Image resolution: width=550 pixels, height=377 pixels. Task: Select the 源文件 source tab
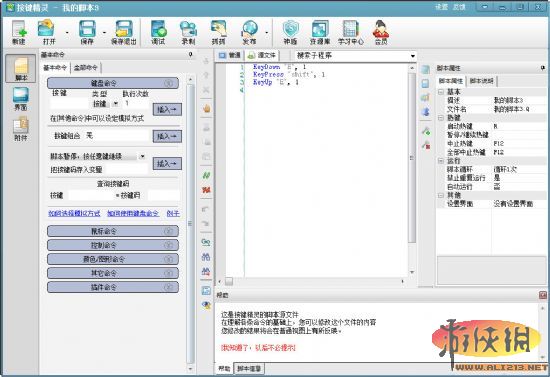[262, 55]
